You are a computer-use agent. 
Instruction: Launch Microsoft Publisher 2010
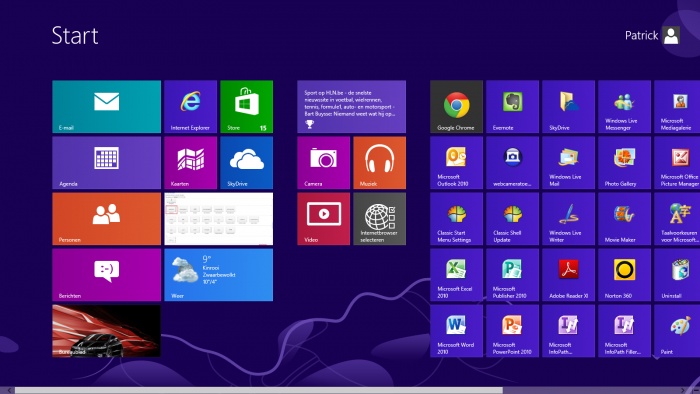(512, 275)
